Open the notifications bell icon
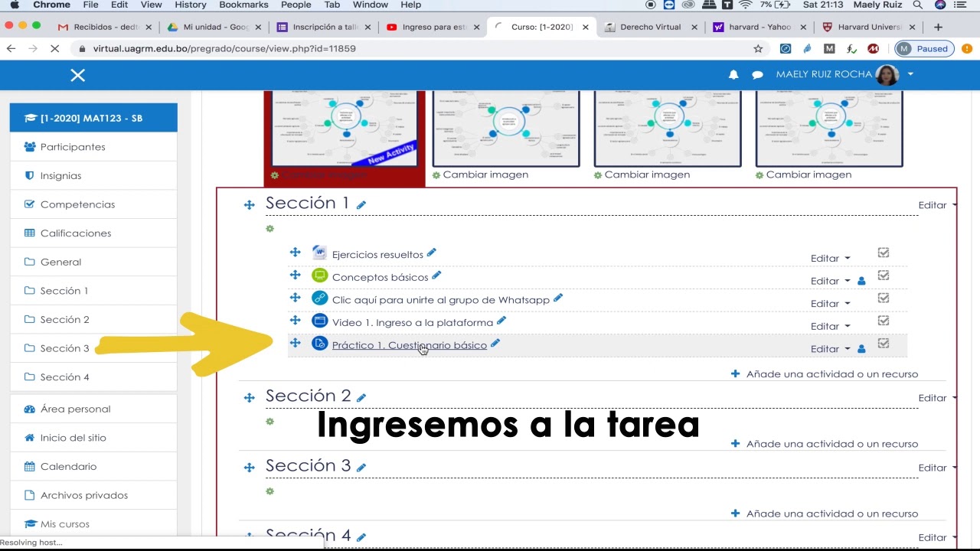 [733, 74]
